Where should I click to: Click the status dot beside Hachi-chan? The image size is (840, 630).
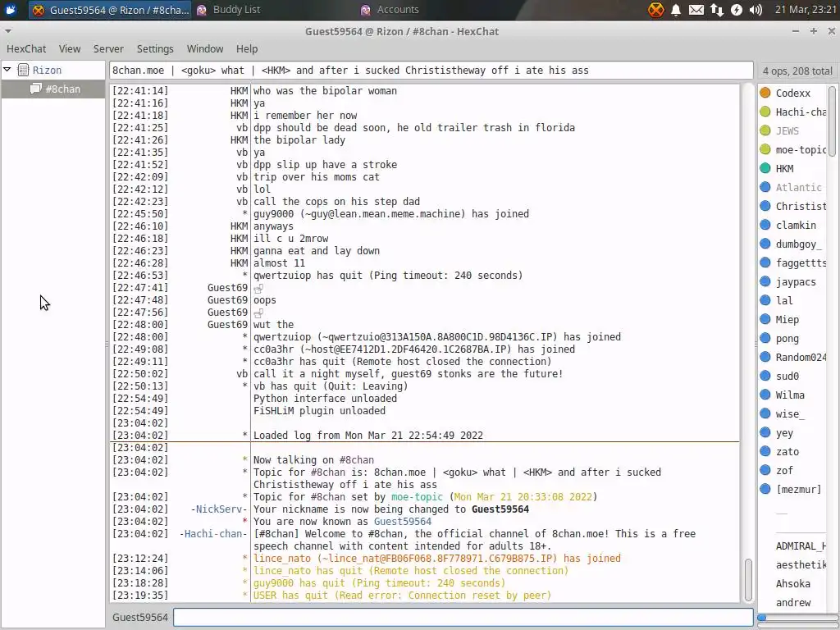pyautogui.click(x=765, y=112)
